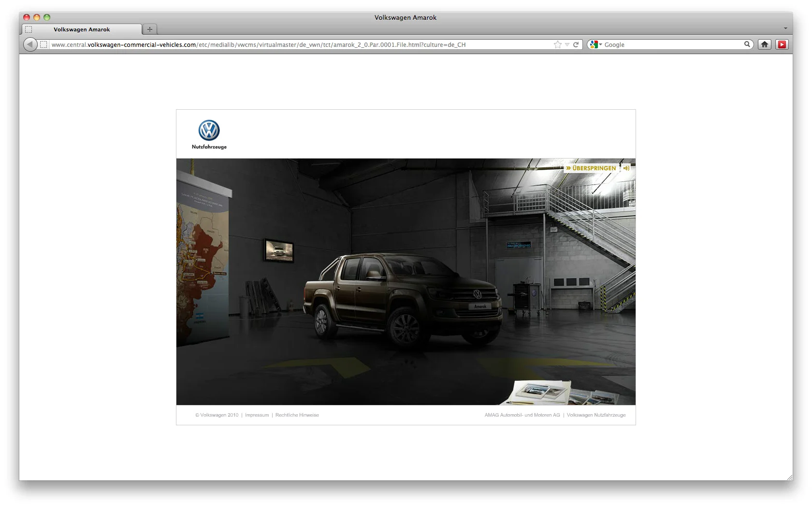Click the magnifier icon in the search box

747,44
